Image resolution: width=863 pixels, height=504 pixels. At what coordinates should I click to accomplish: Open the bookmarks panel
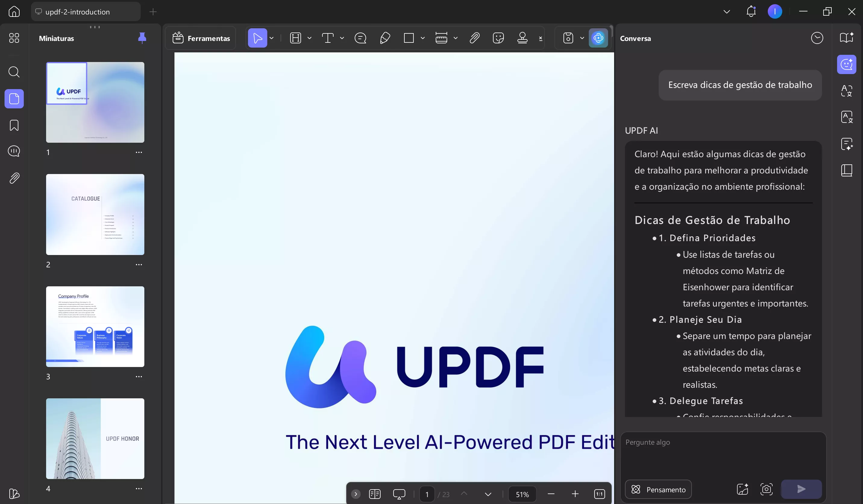click(14, 125)
